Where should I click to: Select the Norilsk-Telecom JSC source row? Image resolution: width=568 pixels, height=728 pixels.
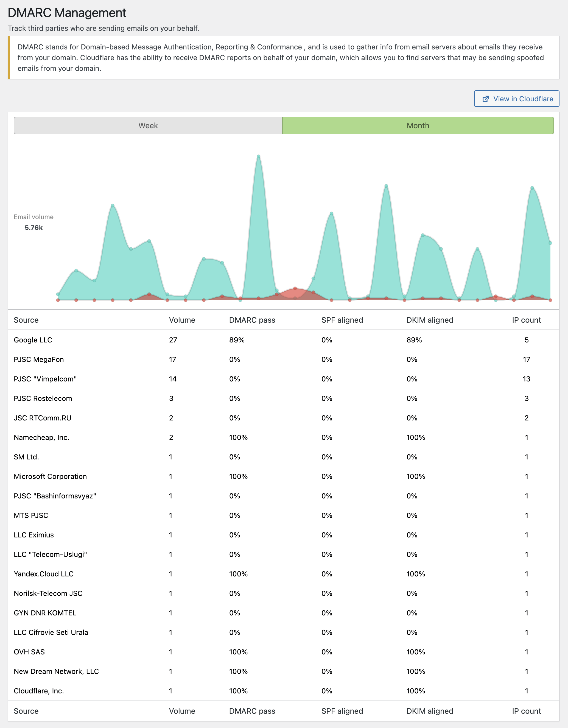pyautogui.click(x=284, y=593)
